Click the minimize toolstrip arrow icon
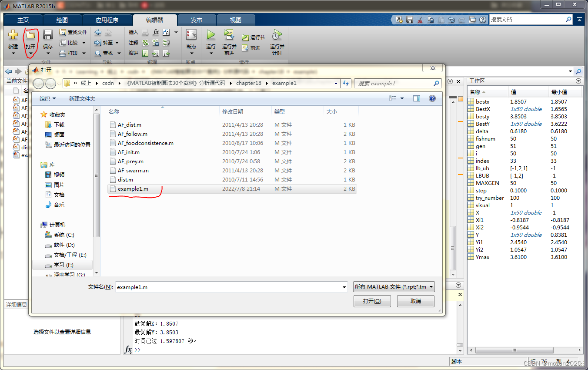Image resolution: width=588 pixels, height=370 pixels. (579, 20)
